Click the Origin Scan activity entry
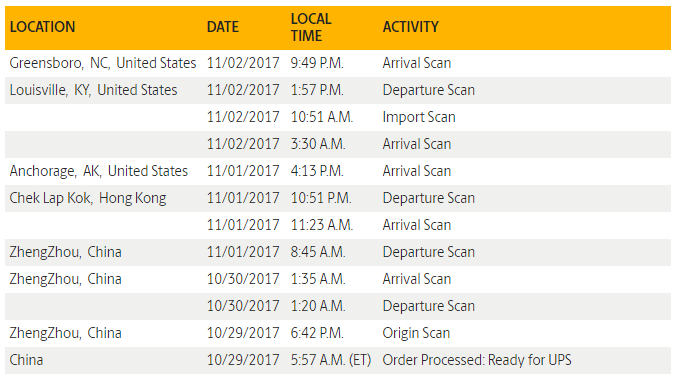 coord(416,334)
